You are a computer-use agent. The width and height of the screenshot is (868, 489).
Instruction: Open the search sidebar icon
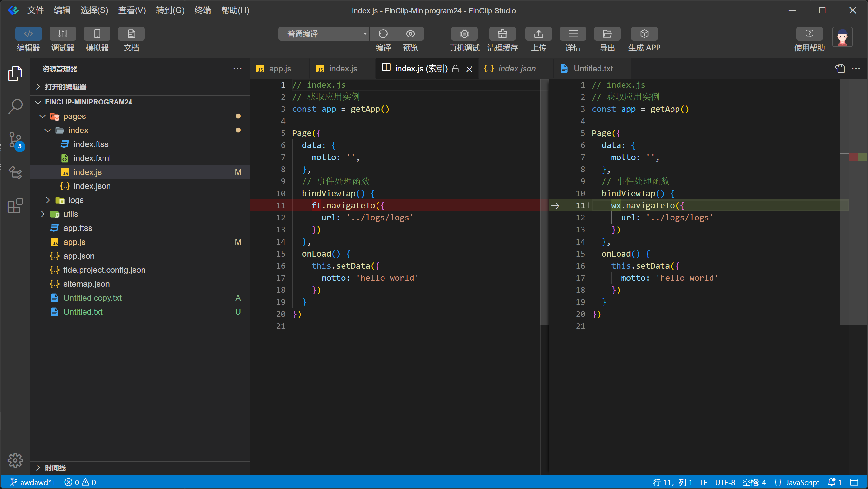pos(16,106)
